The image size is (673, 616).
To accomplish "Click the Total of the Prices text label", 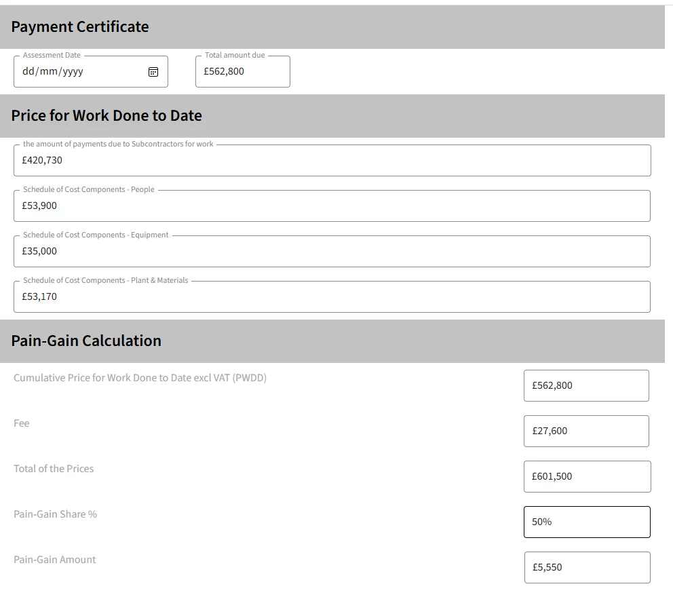I will [x=54, y=469].
